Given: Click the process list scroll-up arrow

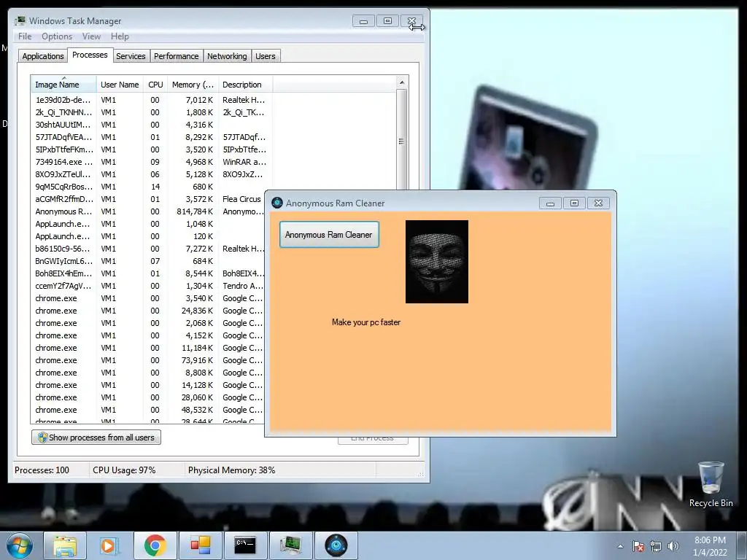Looking at the screenshot, I should coord(402,82).
